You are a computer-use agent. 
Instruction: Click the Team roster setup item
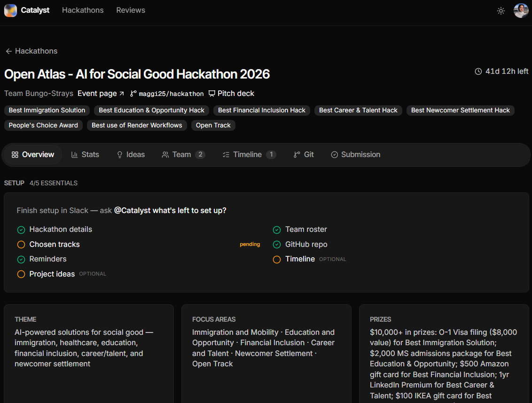(306, 229)
